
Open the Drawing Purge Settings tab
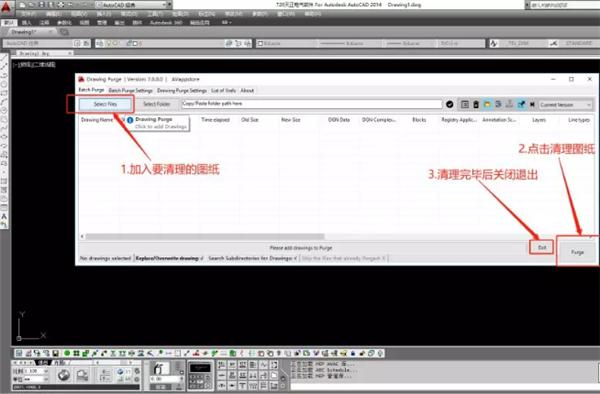(182, 91)
